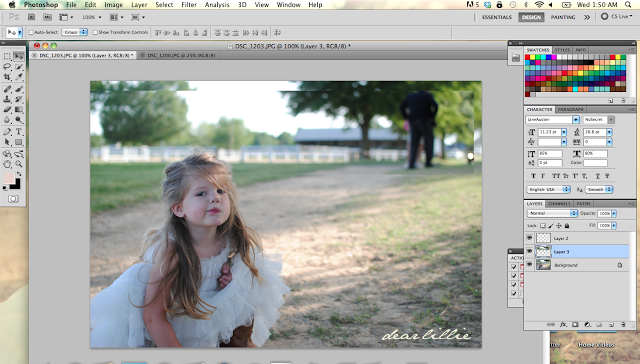Select the Rectangular Marquee tool

click(7, 56)
